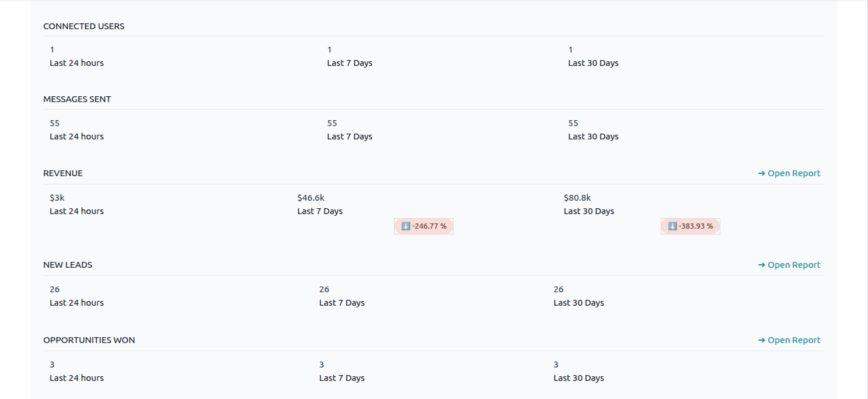Click the arrow icon beside Revenue's Open Report

click(762, 173)
